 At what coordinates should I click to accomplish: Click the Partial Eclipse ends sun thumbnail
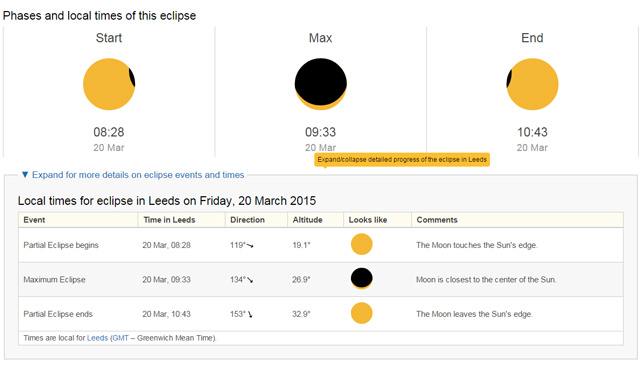[x=362, y=313]
